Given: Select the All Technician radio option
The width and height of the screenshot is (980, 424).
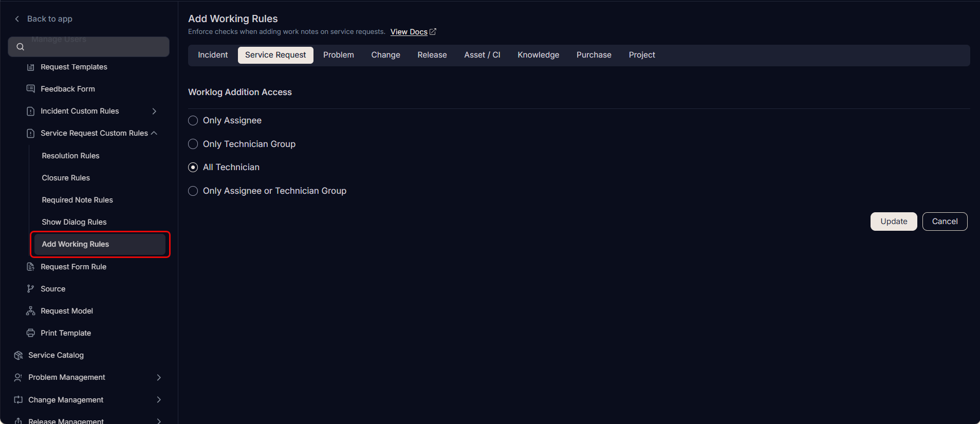Looking at the screenshot, I should [193, 168].
